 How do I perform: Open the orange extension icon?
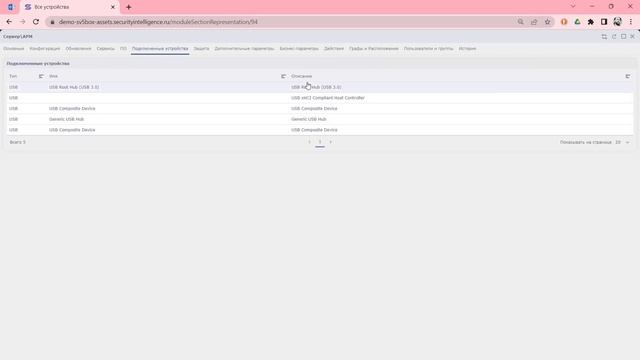pyautogui.click(x=564, y=22)
